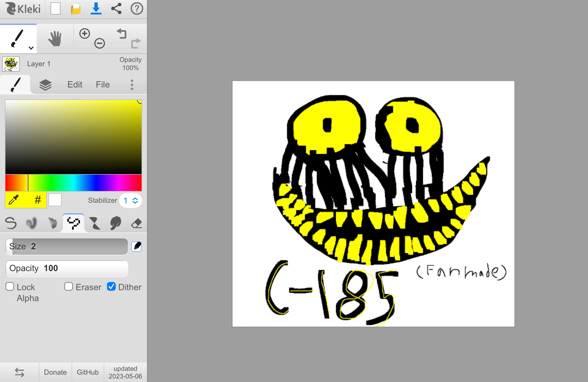Screen dimensions: 588x382
Task: Click the zoom out icon
Action: pyautogui.click(x=100, y=43)
